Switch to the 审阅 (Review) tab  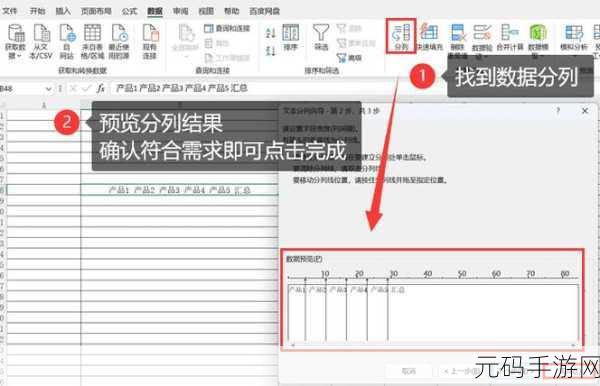coord(180,11)
